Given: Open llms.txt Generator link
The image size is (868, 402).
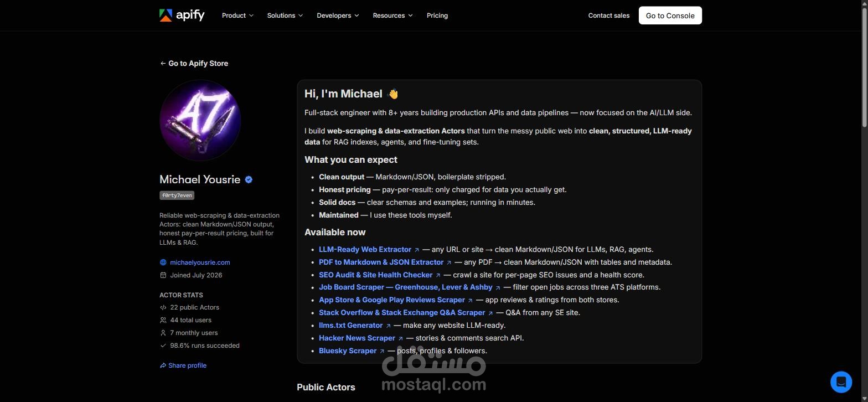Looking at the screenshot, I should [355, 326].
